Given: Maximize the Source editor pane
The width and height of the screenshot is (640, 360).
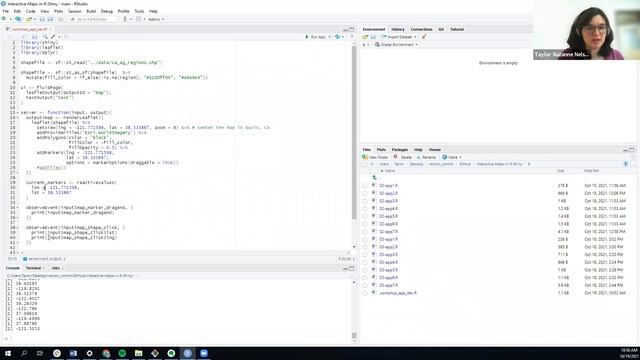Looking at the screenshot, I should (352, 29).
